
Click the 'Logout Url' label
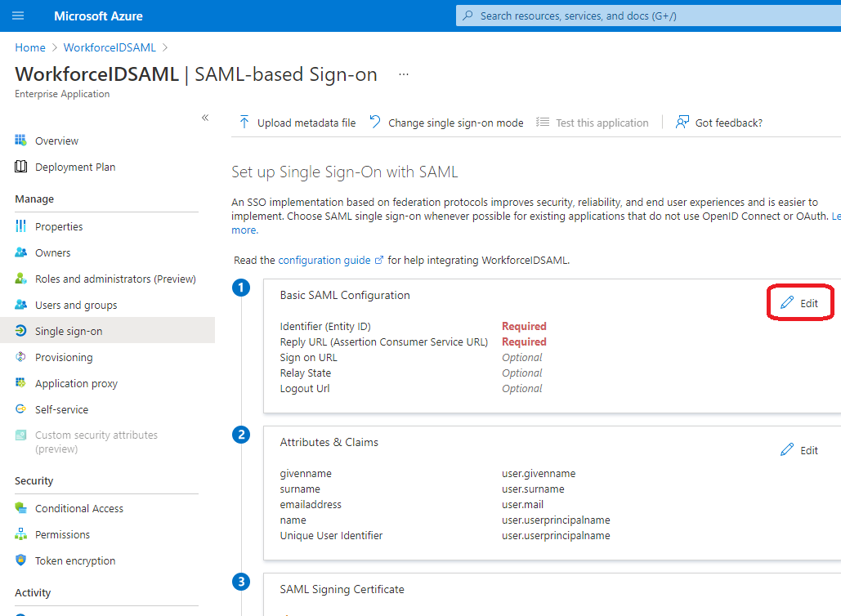[305, 388]
